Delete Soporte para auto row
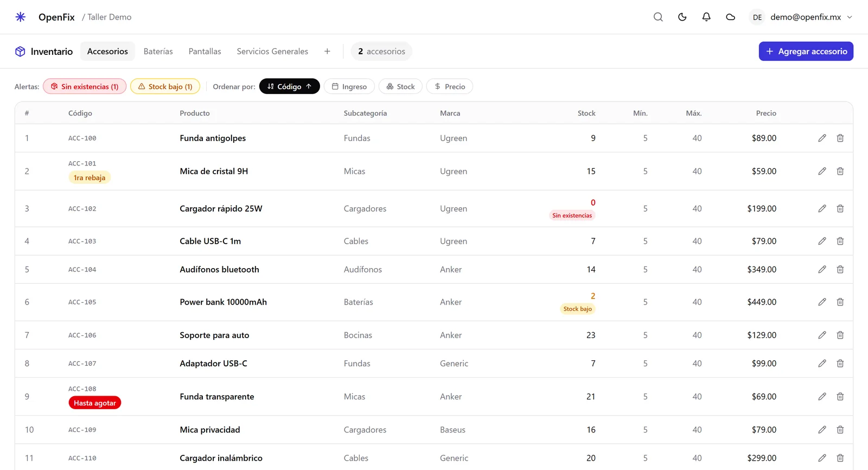Screen dimensions: 868x470 [x=840, y=335]
